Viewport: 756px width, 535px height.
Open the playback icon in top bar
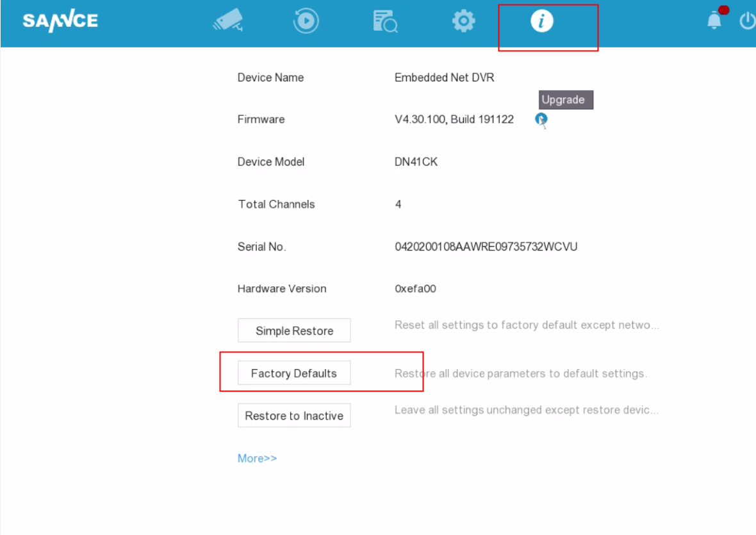pyautogui.click(x=306, y=21)
